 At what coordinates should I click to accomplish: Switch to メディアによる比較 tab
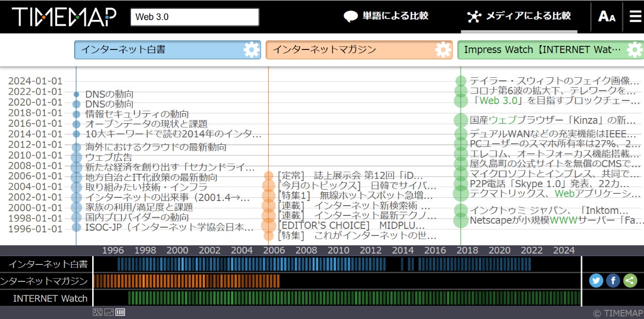(519, 16)
